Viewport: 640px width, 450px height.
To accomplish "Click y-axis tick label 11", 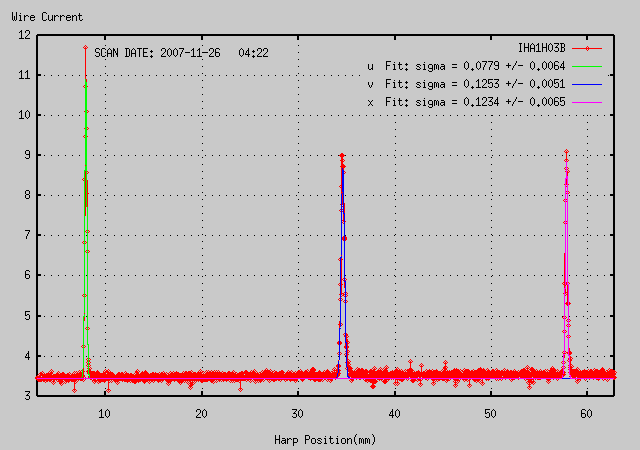I will click(24, 75).
